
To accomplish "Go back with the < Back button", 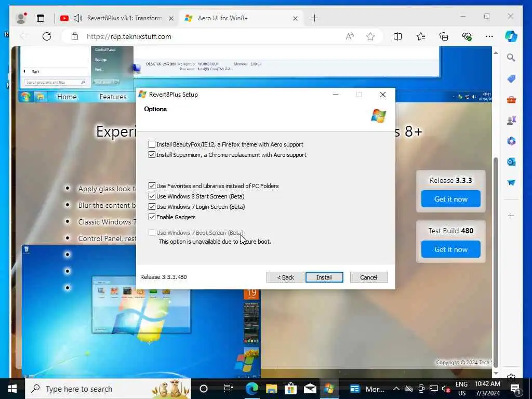I will coord(285,277).
